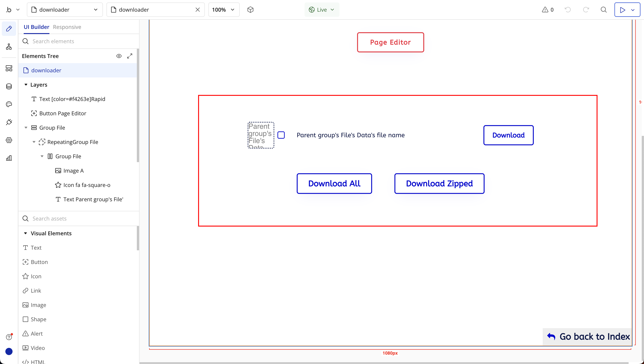Click the checkbox icon beside the file name
644x364 pixels.
[281, 135]
